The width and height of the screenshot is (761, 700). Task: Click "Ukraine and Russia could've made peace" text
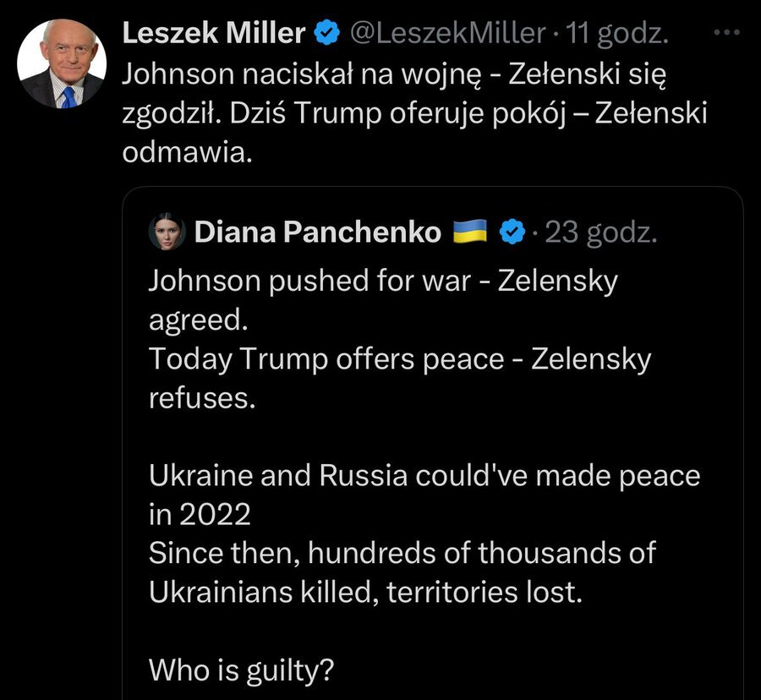click(x=424, y=476)
